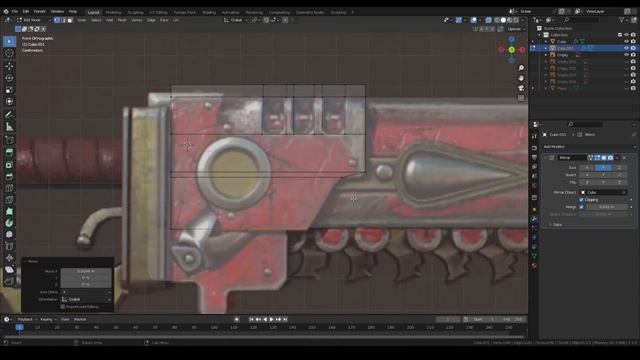Toggle the Merge checkbox
The height and width of the screenshot is (360, 640).
coord(581,207)
